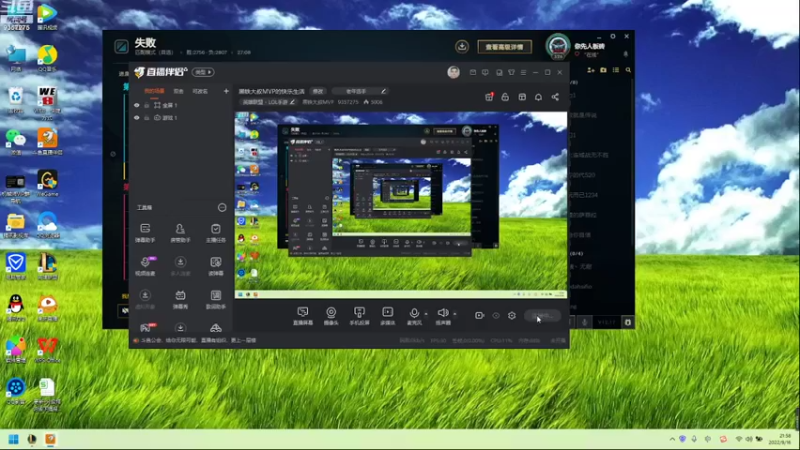Open the hamburger menu in streaming app title bar
Screen dimensions: 800x450
tap(523, 72)
